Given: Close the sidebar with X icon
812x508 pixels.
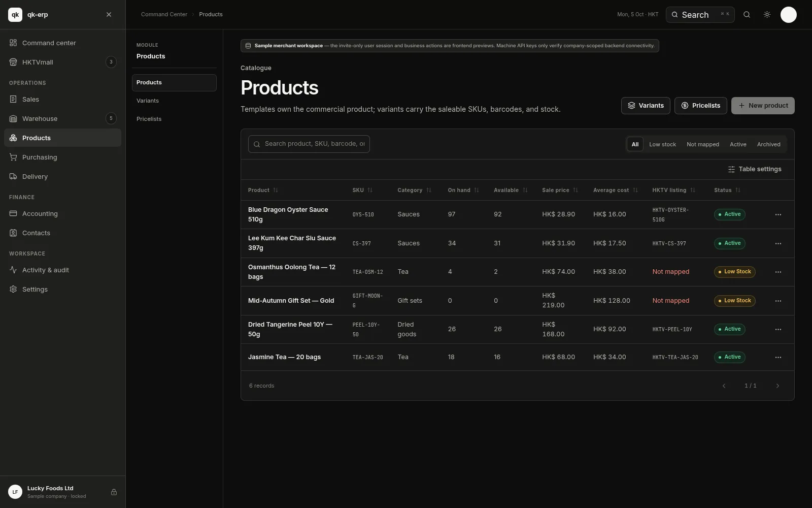Looking at the screenshot, I should click(109, 15).
